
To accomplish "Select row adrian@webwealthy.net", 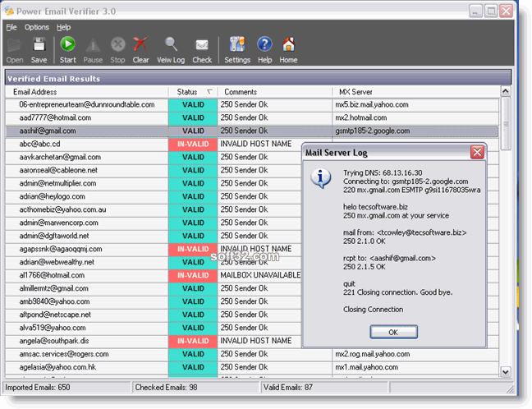I will 153,262.
